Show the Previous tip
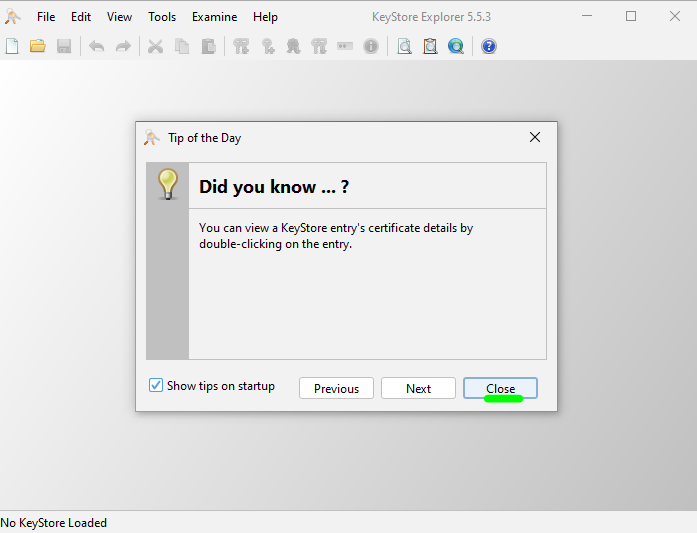Screen dimensions: 697x533 [x=336, y=388]
